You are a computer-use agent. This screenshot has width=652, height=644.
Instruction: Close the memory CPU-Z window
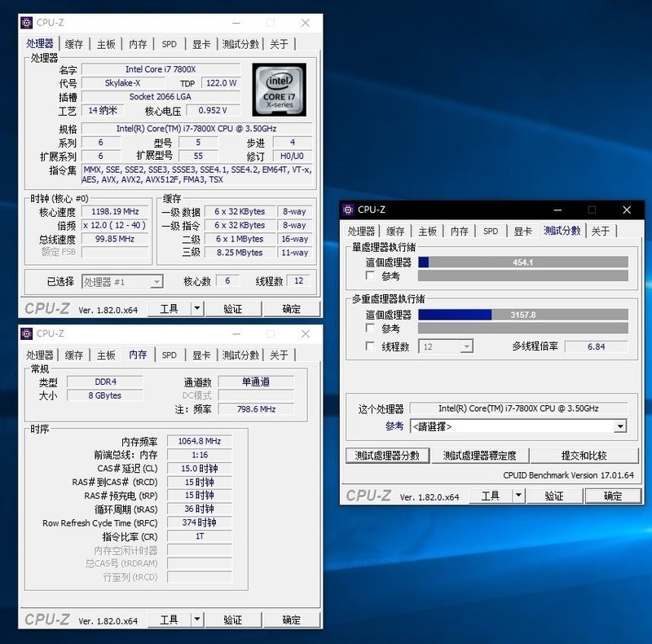[x=305, y=334]
